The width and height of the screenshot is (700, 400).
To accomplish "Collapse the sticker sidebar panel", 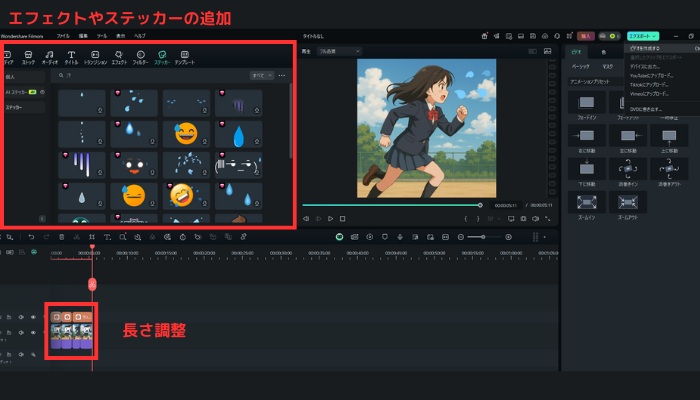I will 42,218.
